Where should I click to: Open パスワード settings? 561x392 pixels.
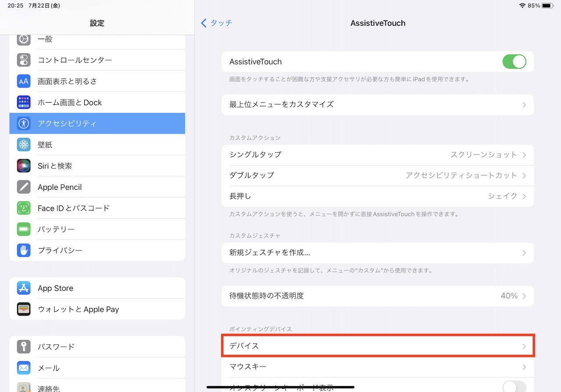click(x=97, y=346)
